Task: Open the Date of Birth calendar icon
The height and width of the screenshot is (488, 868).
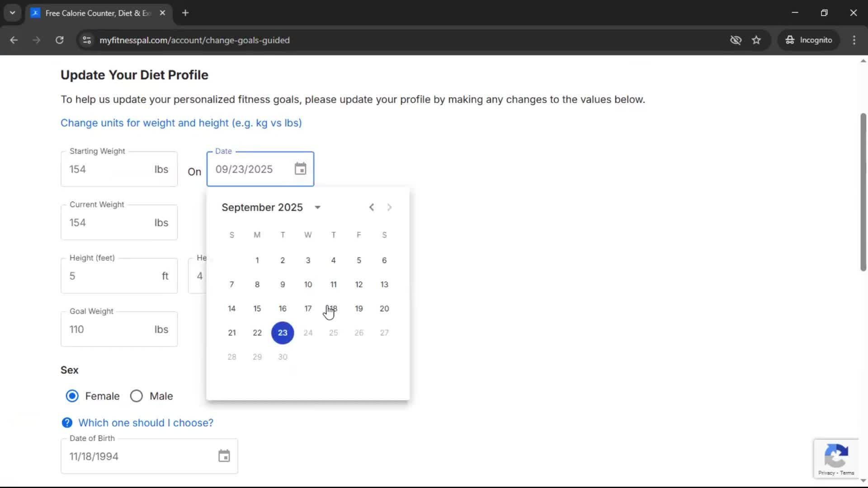Action: point(224,456)
